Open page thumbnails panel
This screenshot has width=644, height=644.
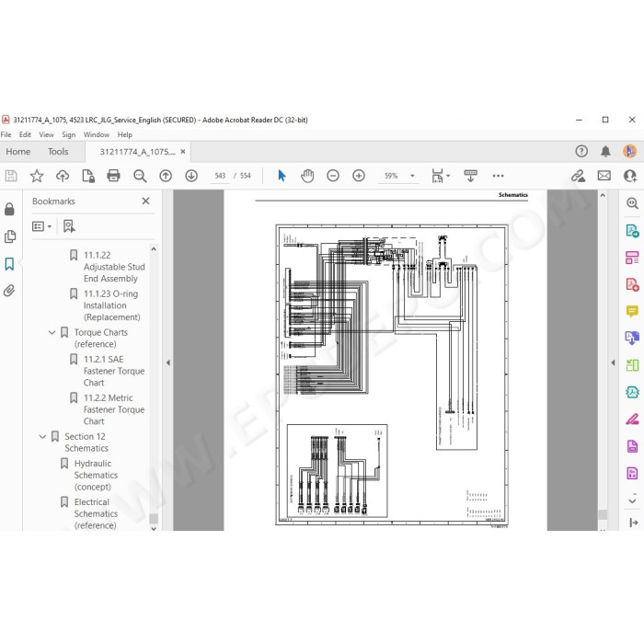pos(10,236)
